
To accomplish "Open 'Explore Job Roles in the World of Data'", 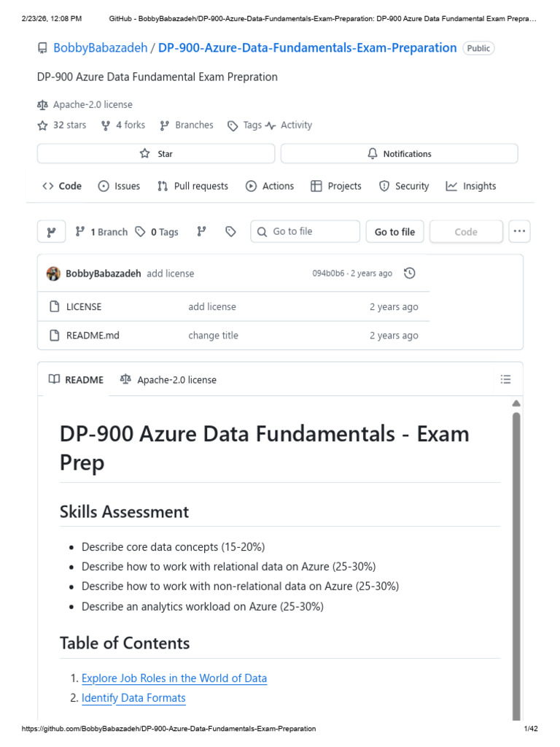I will (174, 678).
